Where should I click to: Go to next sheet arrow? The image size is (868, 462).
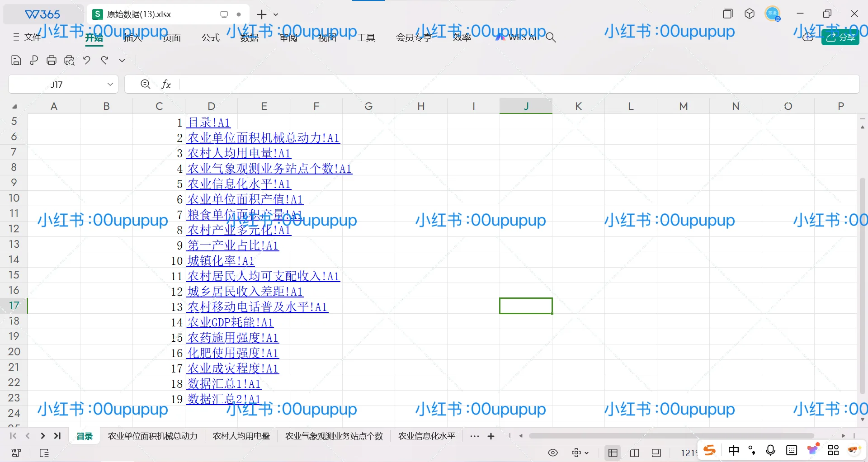click(42, 436)
